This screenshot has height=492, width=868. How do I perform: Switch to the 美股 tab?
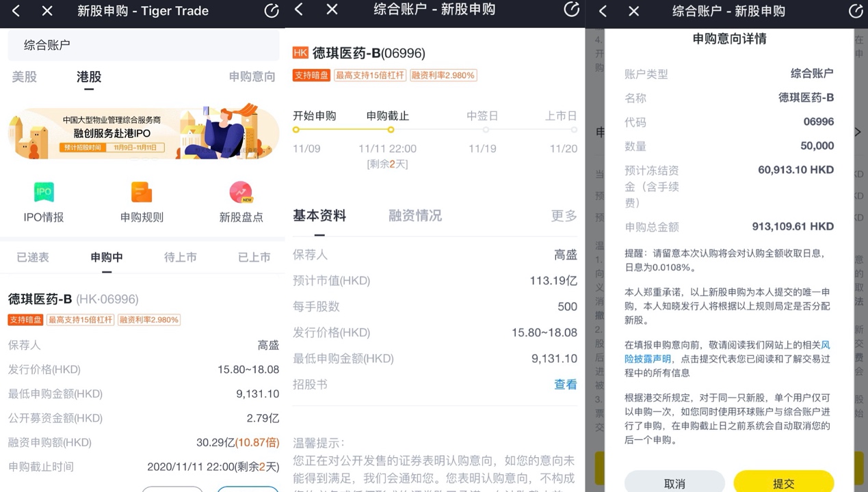[24, 77]
